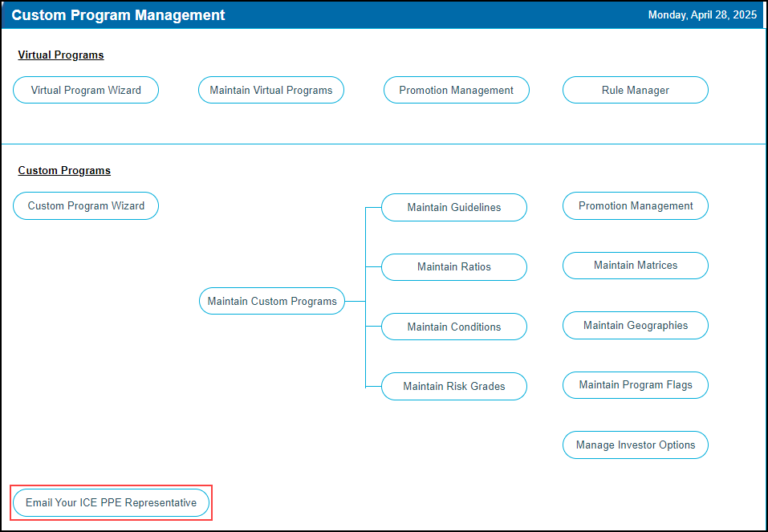Click the Custom Program Management title
This screenshot has height=532, width=768.
tap(118, 15)
